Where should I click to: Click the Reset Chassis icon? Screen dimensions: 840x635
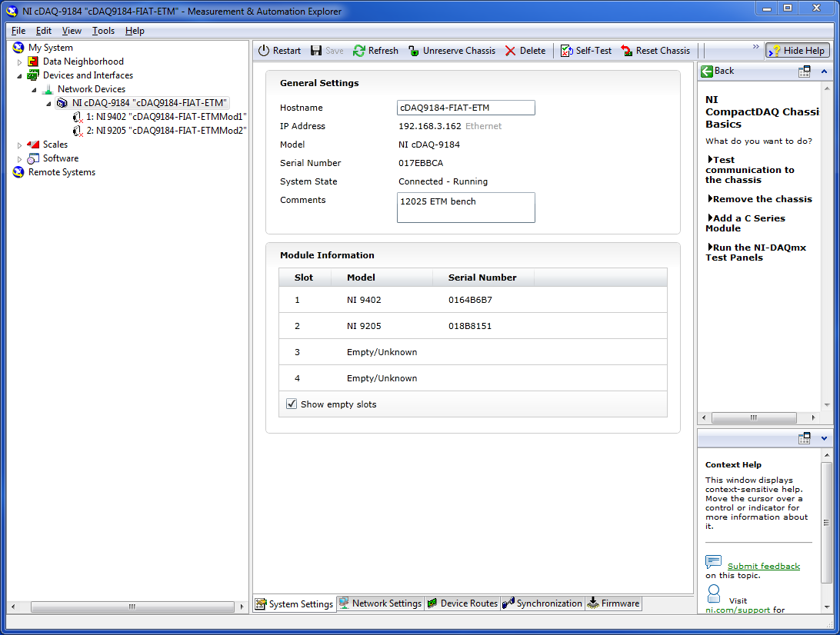point(627,51)
